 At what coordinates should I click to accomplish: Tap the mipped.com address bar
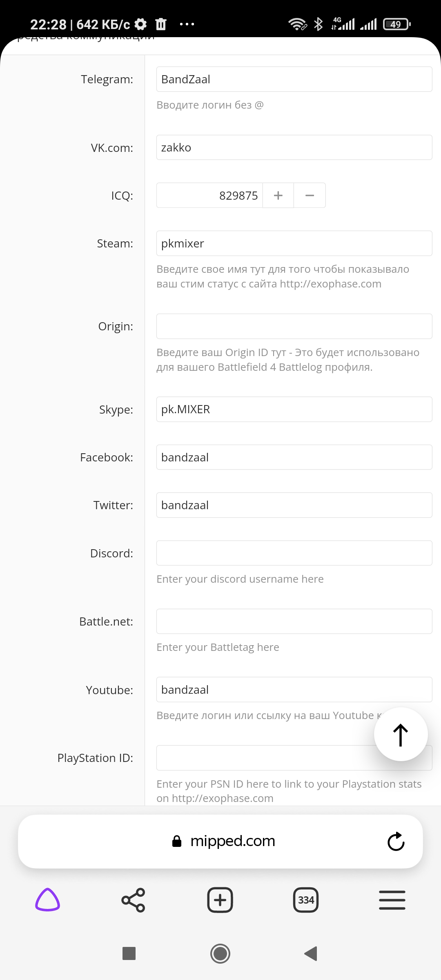(220, 841)
